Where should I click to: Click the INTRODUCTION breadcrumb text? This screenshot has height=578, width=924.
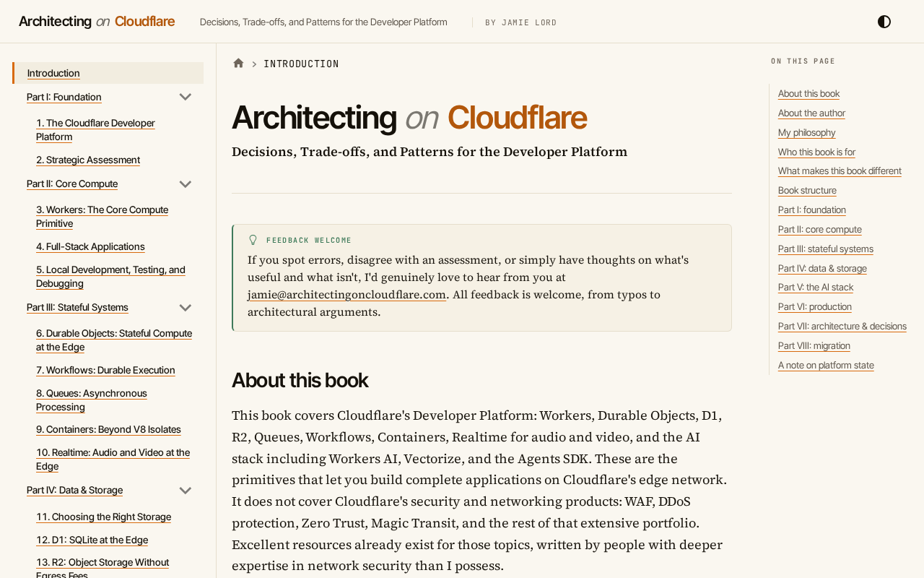tap(301, 64)
